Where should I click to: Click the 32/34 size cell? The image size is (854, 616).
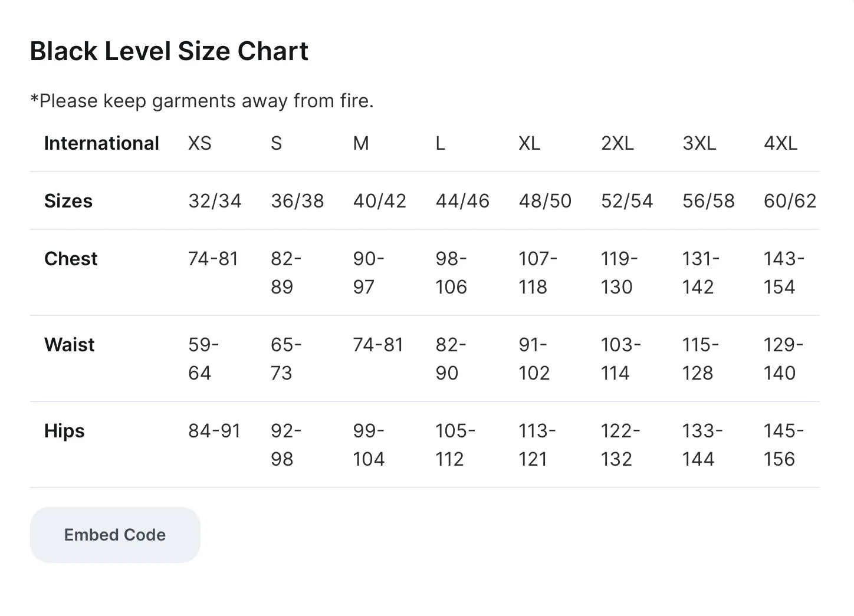(x=215, y=201)
